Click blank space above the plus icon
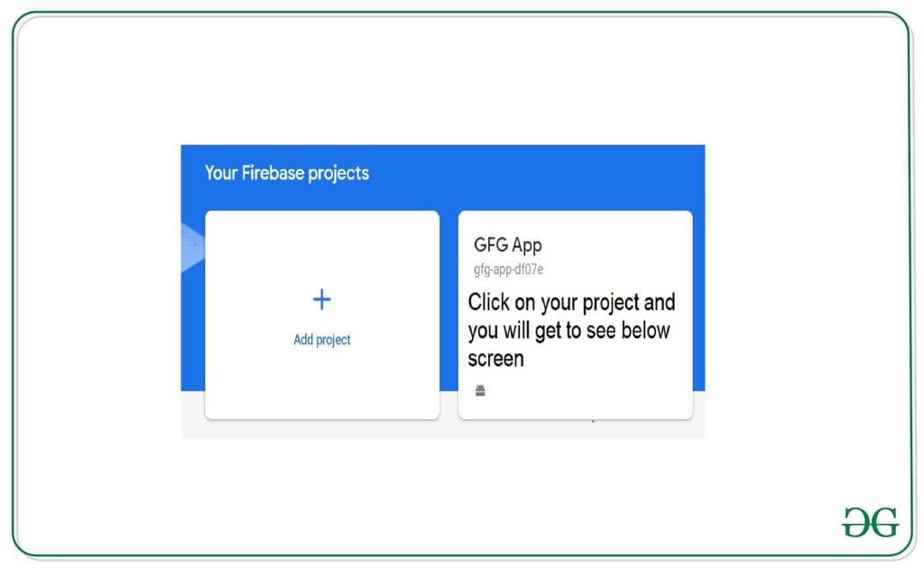The image size is (924, 568). (322, 248)
